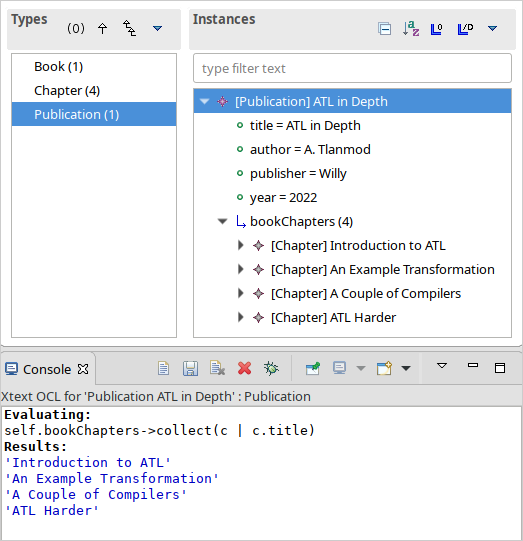Open the Types panel view menu dropdown
Screen dimensions: 523x541
coord(157,28)
